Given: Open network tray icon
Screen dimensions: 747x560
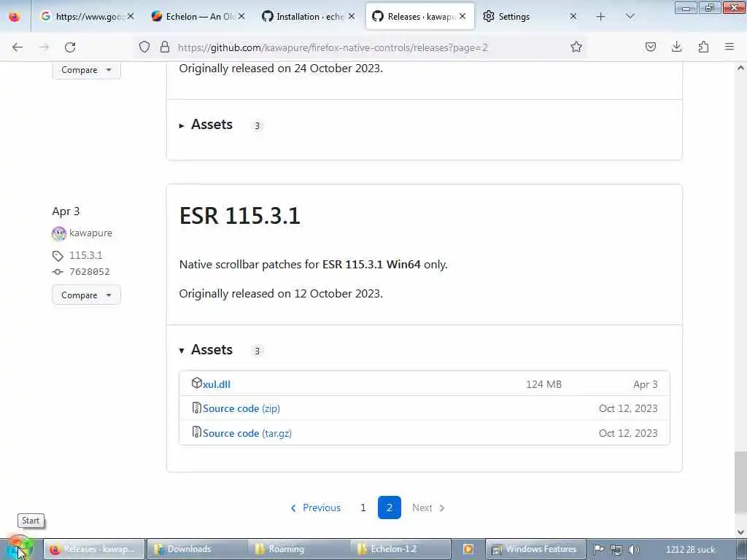Looking at the screenshot, I should (616, 550).
